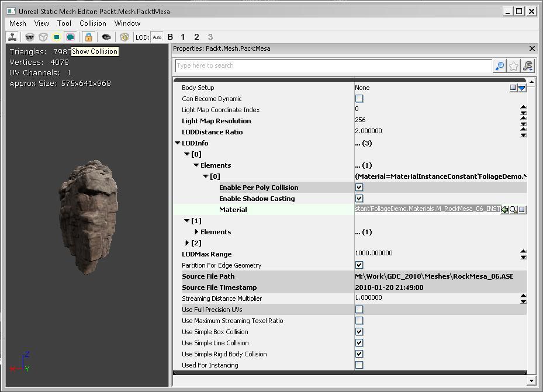Toggle the wireframe cube toolbar icon

pyautogui.click(x=43, y=37)
